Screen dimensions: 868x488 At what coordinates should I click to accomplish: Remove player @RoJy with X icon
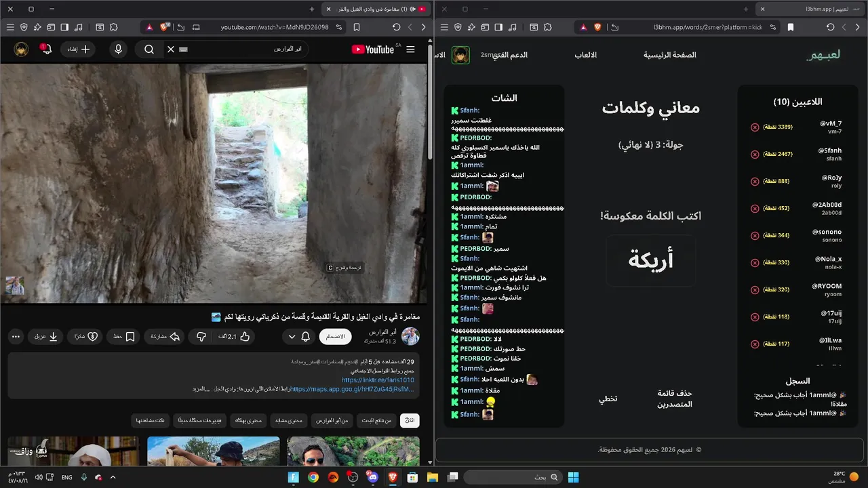point(755,181)
